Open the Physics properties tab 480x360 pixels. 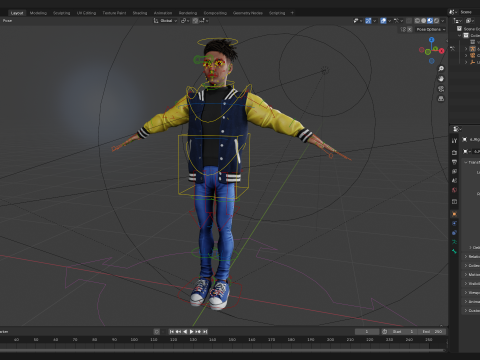[454, 223]
